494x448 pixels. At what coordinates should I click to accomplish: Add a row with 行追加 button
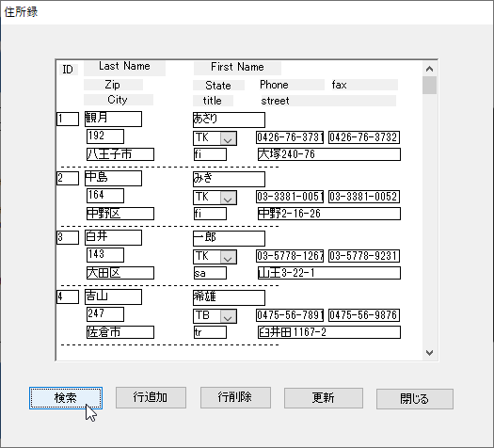[x=151, y=397]
